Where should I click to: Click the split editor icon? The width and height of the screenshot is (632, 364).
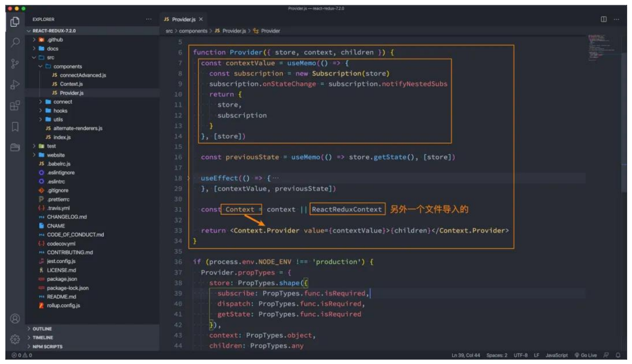click(604, 19)
